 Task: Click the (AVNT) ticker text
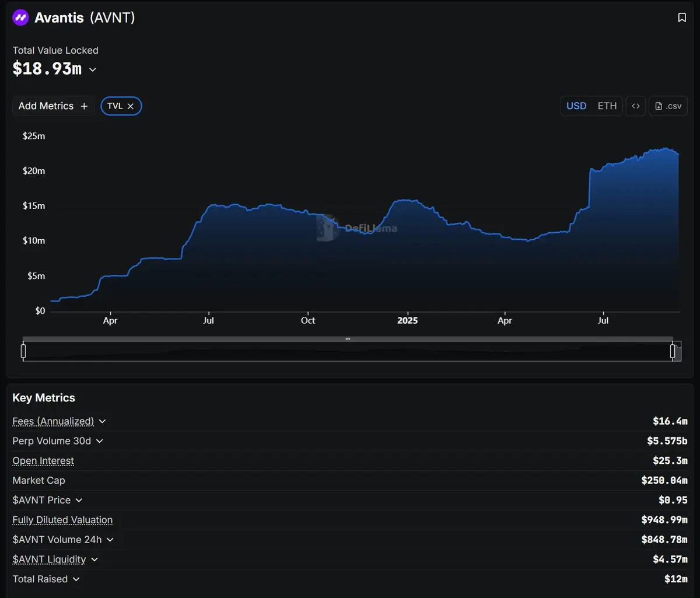point(113,18)
